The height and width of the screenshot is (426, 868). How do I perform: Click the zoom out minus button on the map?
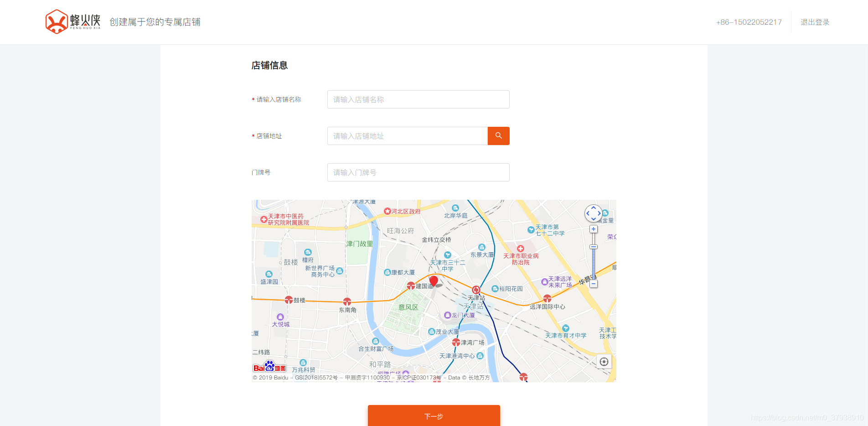tap(594, 283)
